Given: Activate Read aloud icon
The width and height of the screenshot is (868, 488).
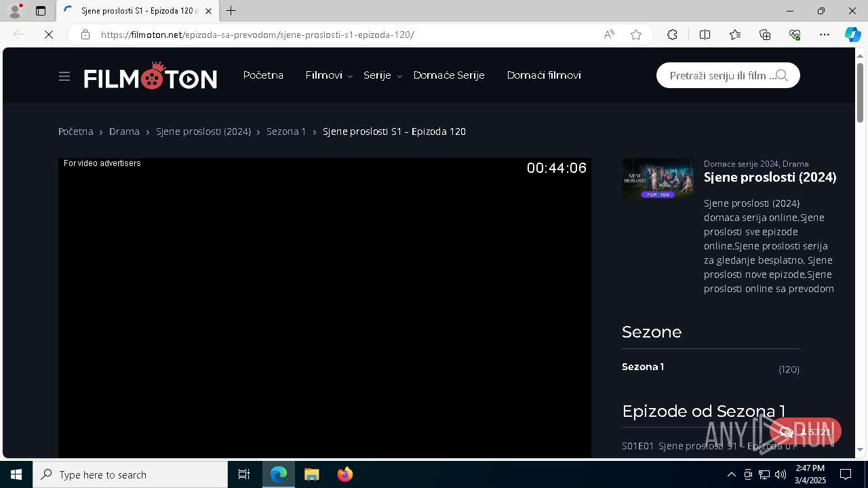Looking at the screenshot, I should pyautogui.click(x=609, y=35).
